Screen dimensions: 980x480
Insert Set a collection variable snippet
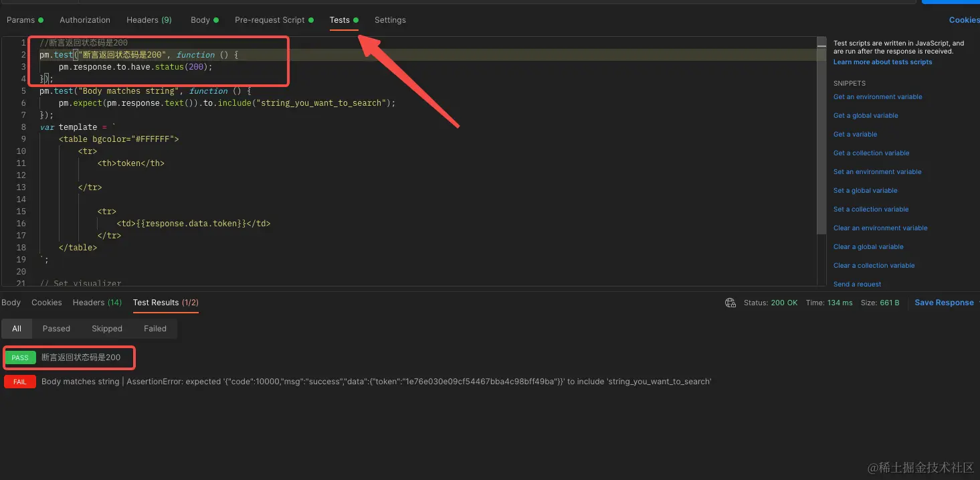click(x=871, y=210)
